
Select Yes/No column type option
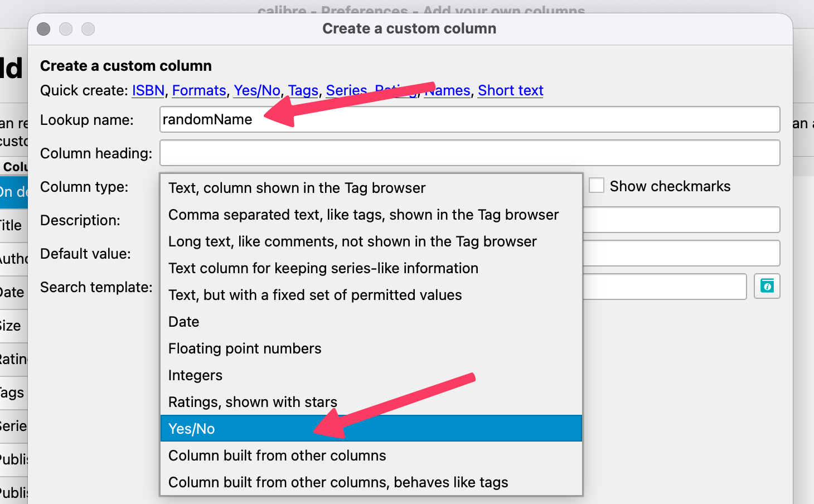tap(370, 429)
